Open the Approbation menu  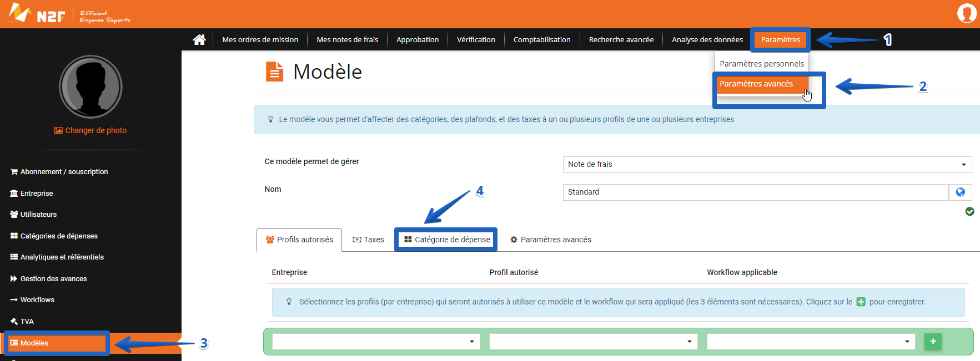point(418,39)
